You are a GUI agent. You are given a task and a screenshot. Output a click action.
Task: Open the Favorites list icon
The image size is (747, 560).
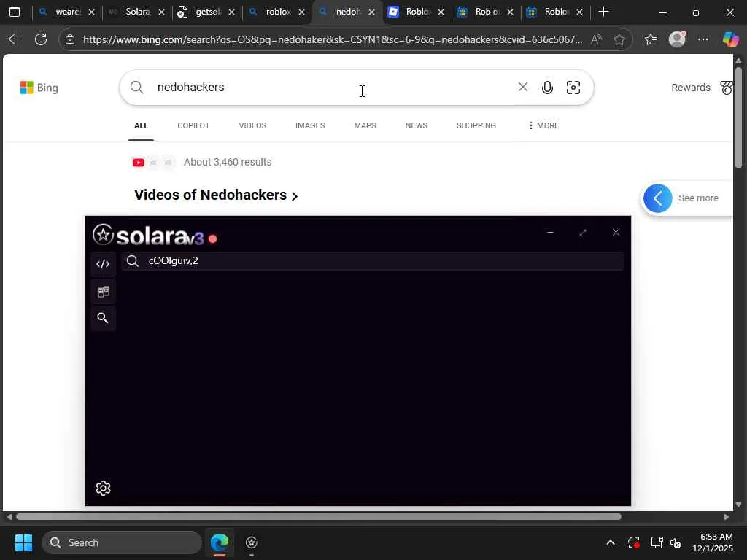pyautogui.click(x=651, y=39)
